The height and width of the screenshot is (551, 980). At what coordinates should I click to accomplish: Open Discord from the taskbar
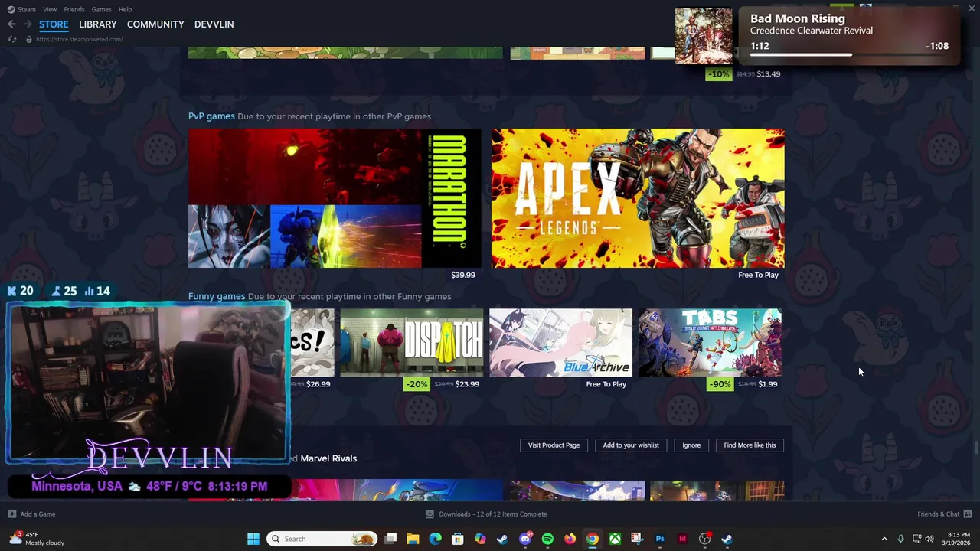click(x=525, y=539)
